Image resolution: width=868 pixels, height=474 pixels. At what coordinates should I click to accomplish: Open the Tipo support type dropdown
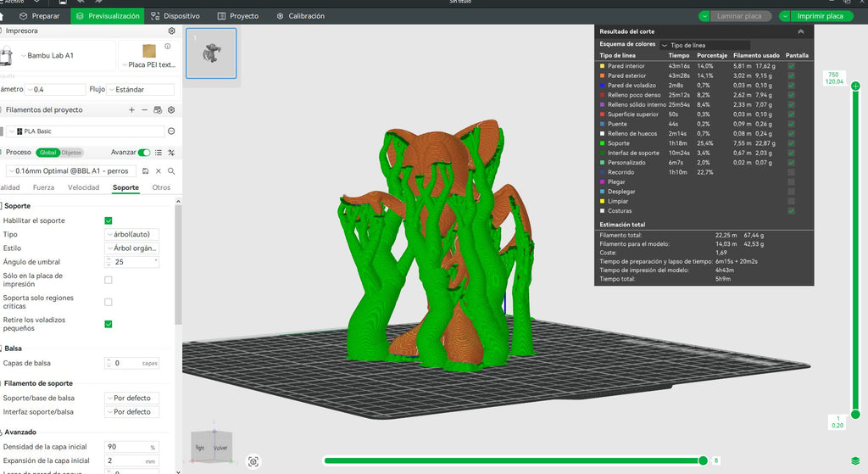point(131,234)
